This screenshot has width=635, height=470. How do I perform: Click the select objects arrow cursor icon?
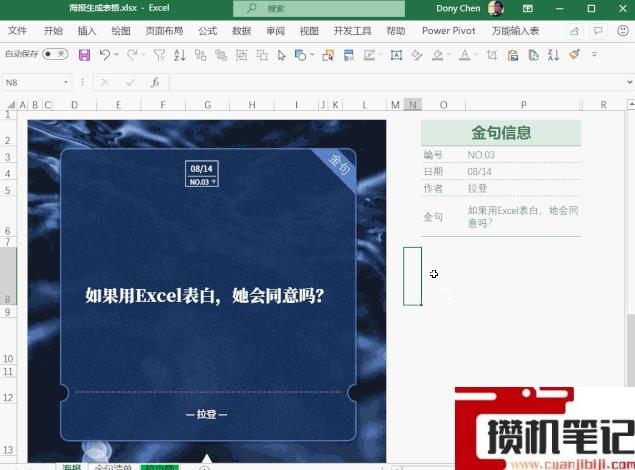(281, 55)
